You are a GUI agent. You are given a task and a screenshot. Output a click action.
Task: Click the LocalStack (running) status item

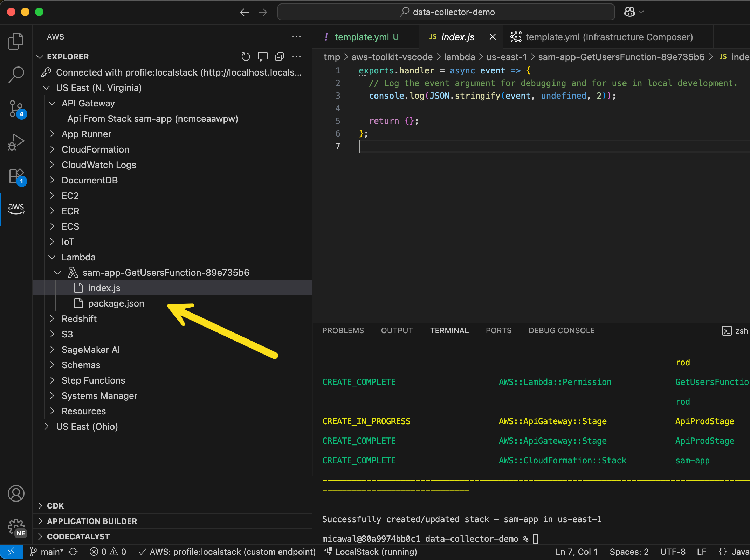coord(371,552)
